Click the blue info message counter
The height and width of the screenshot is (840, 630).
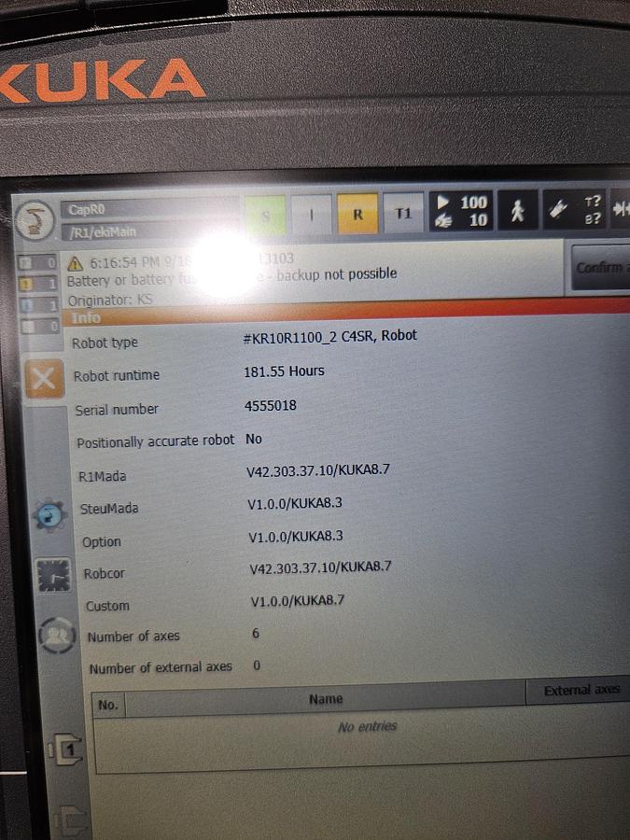(38, 305)
